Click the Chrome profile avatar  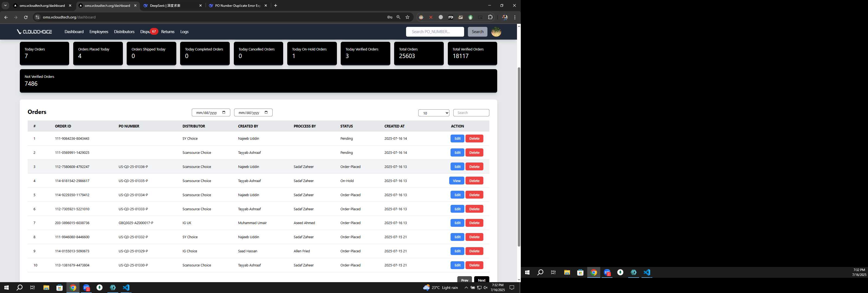505,17
